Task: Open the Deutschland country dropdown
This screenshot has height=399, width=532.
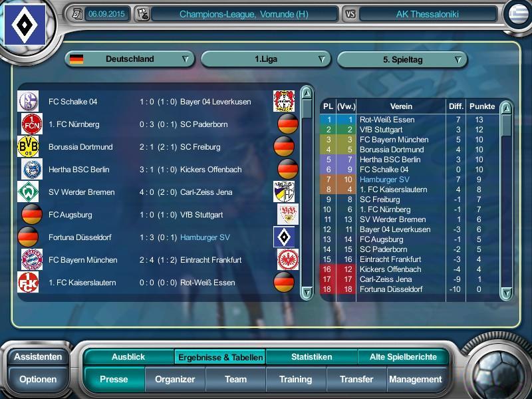Action: [130, 59]
